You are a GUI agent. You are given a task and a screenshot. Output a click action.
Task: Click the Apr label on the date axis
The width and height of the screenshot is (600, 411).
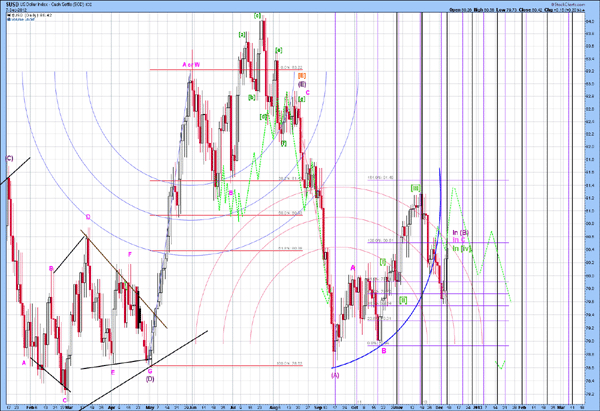[x=112, y=407]
